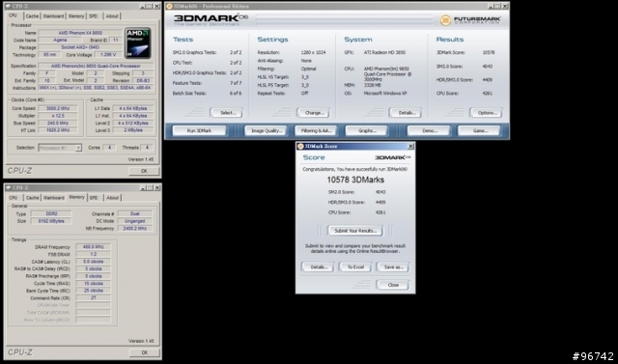Click the Futuremark Corporation logo
The height and width of the screenshot is (364, 618).
coord(470,20)
